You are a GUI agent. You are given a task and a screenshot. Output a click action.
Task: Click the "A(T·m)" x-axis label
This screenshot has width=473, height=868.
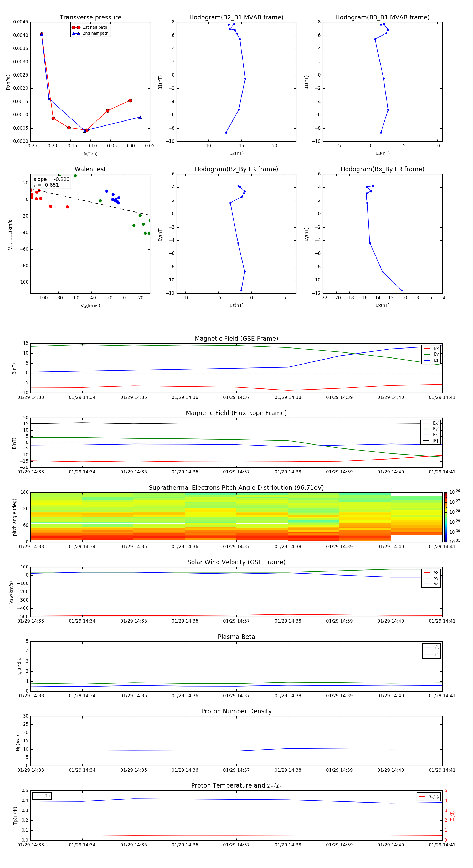coord(90,154)
